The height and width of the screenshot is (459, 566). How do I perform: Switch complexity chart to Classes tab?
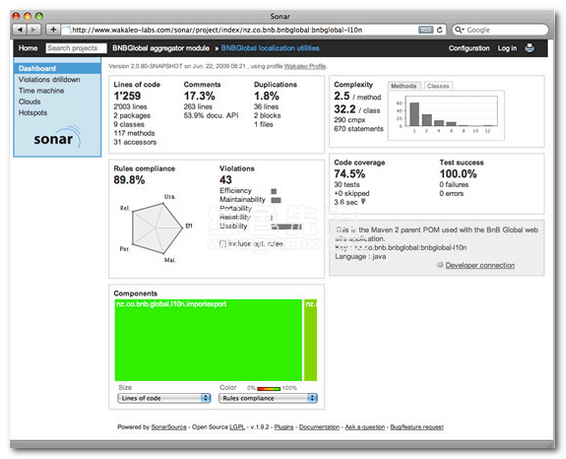point(438,86)
